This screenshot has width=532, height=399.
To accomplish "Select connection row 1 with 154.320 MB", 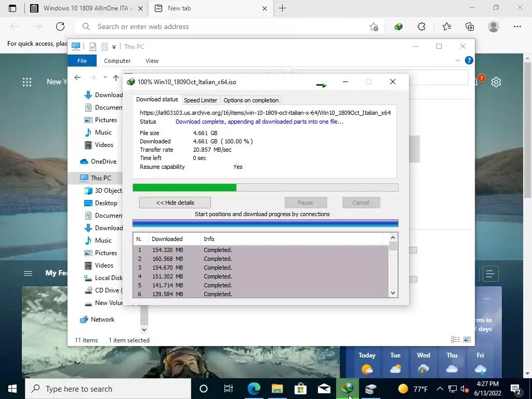I will (x=261, y=250).
